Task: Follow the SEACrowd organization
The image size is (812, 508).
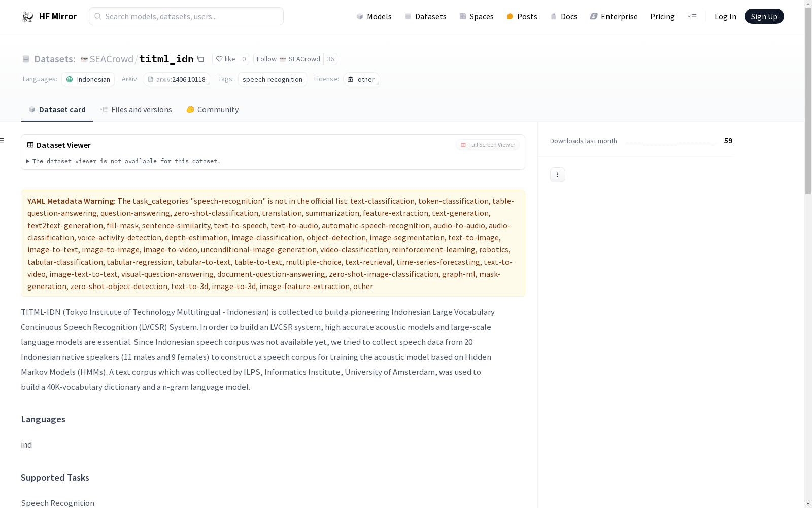Action: coord(288,59)
